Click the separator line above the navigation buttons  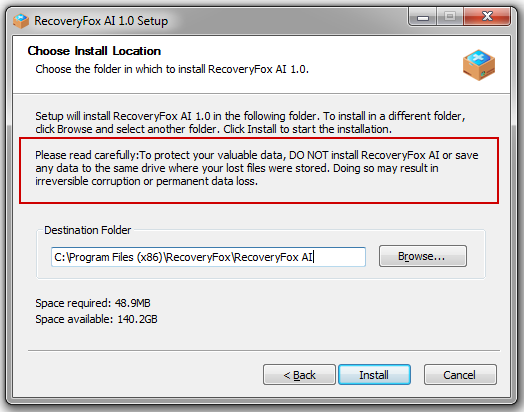coord(264,351)
